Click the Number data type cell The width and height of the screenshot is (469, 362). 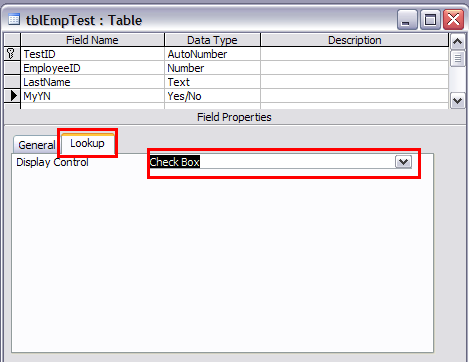click(x=212, y=68)
